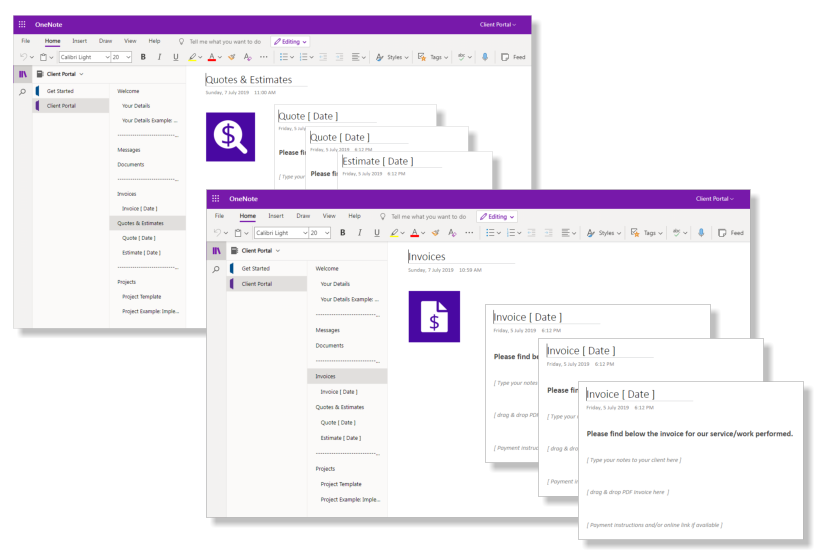This screenshot has height=560, width=820.
Task: Open the Messages page in the front window
Action: point(347,330)
